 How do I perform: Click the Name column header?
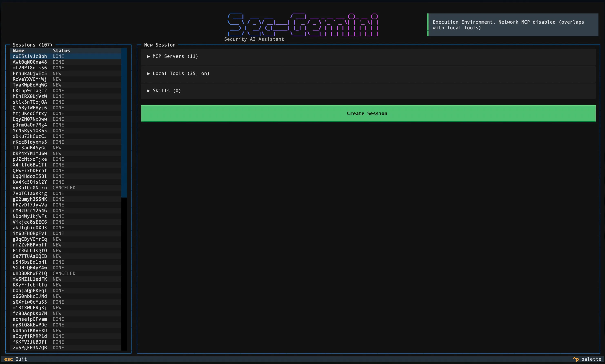(19, 51)
